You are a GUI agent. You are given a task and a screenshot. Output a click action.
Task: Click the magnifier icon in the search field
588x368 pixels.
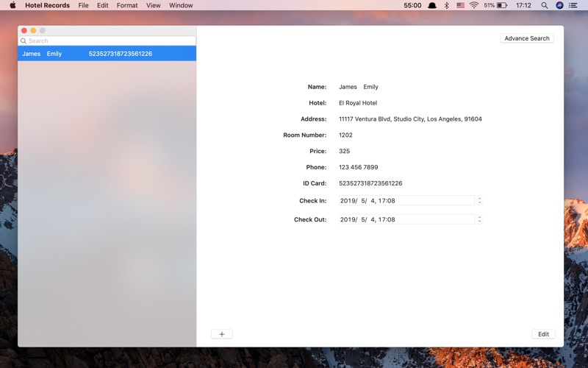(x=24, y=40)
